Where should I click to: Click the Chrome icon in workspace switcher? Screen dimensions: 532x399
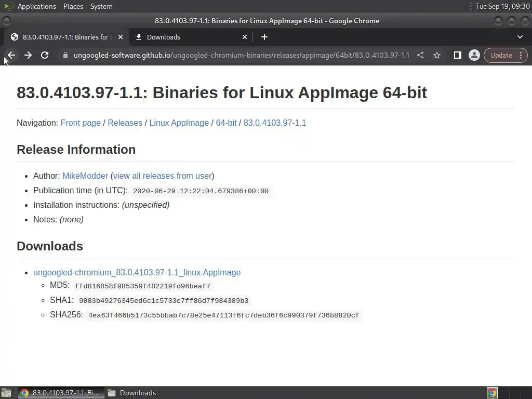[x=492, y=393]
